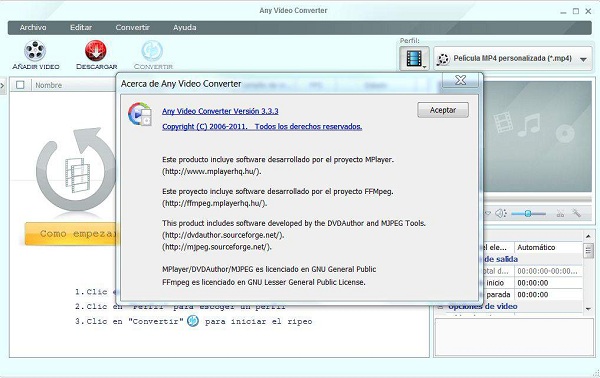Click the scissors clip icon under preview
Image resolution: width=600 pixels, height=378 pixels.
click(x=560, y=213)
